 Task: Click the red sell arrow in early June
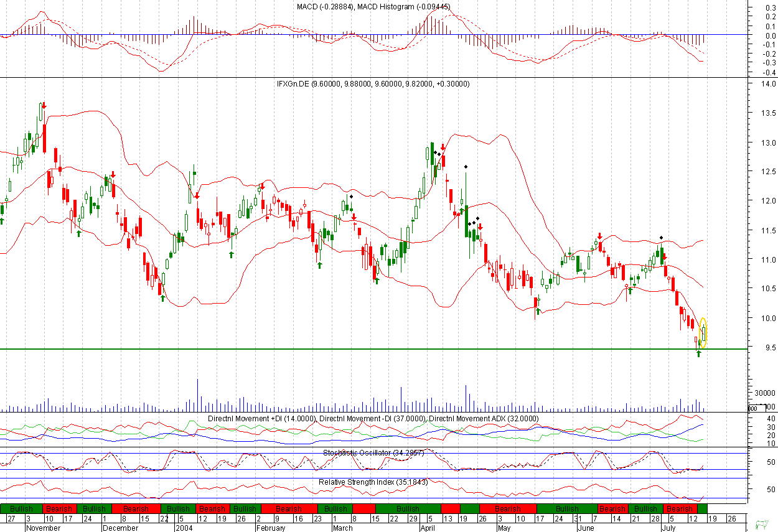[599, 236]
